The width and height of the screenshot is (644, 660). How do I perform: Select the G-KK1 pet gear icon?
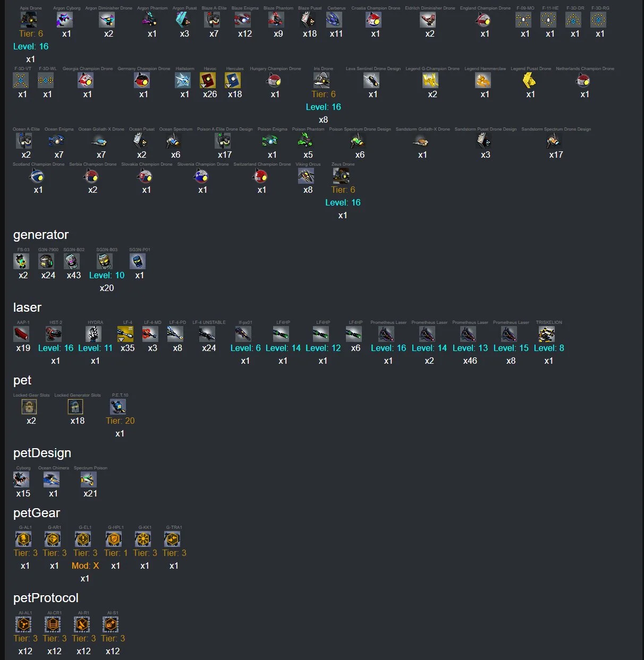pyautogui.click(x=143, y=540)
